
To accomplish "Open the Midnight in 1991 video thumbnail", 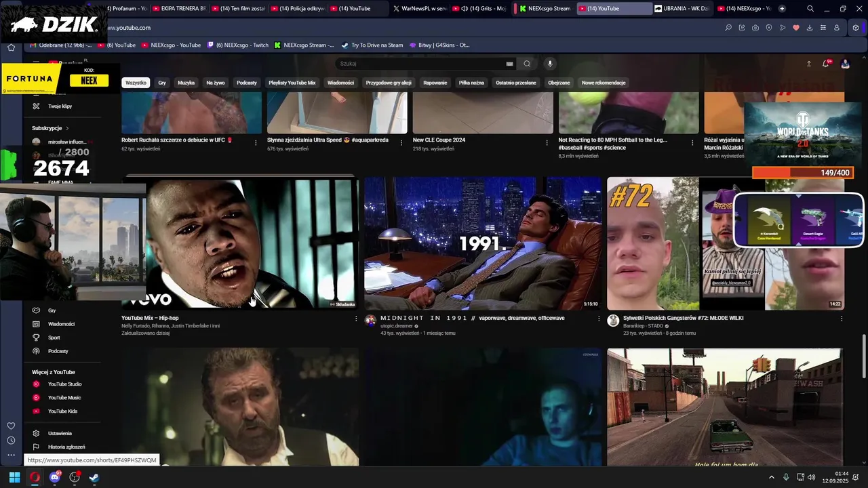I will pyautogui.click(x=483, y=243).
